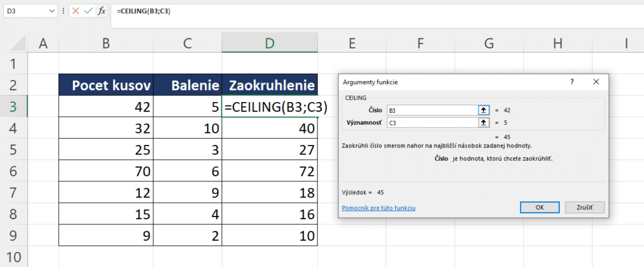Select row 3 header
Viewport: 644px width, 267px height.
pos(14,106)
